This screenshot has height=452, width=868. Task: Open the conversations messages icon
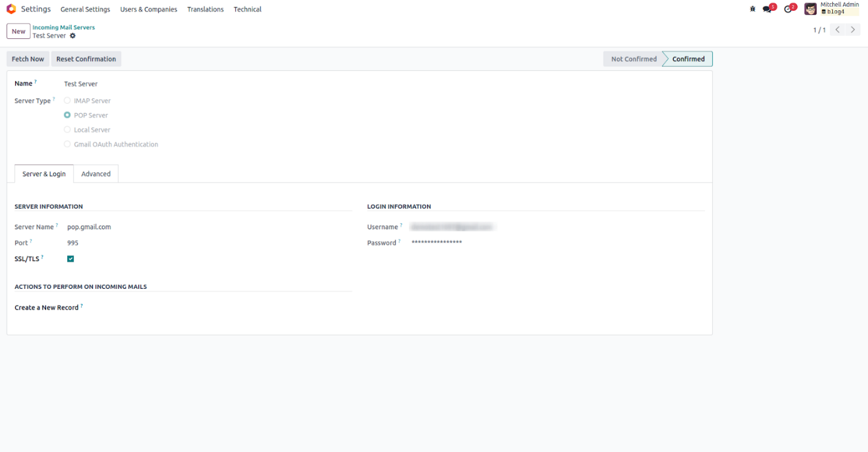[768, 9]
